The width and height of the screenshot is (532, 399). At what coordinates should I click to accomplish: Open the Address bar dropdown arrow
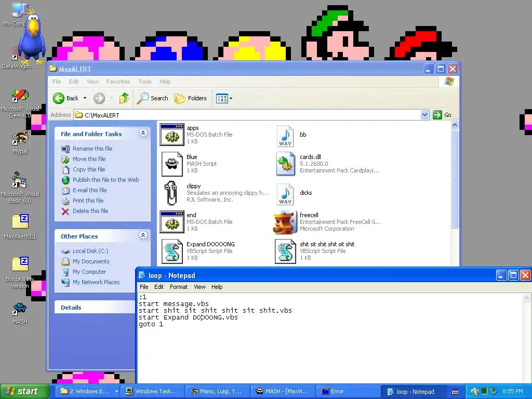coord(424,115)
